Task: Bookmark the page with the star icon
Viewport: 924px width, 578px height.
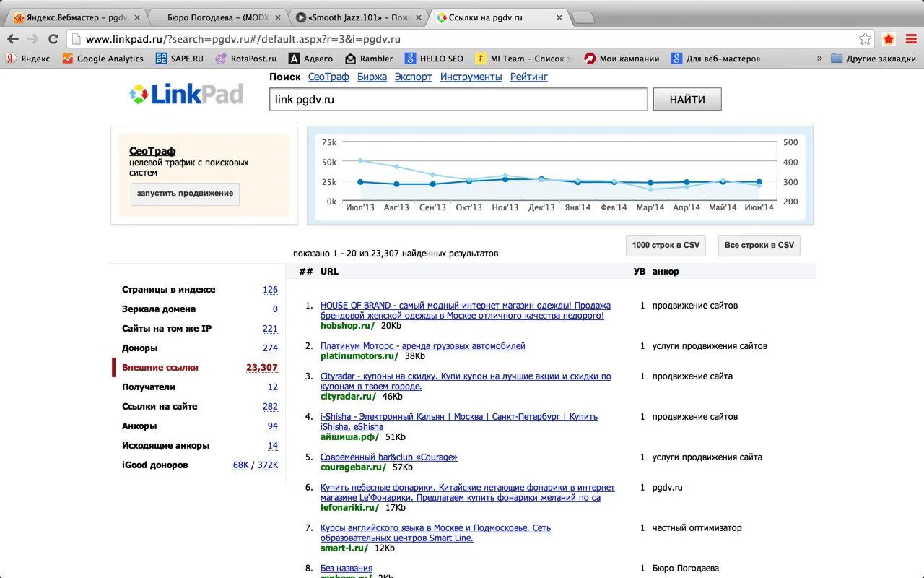Action: 865,39
